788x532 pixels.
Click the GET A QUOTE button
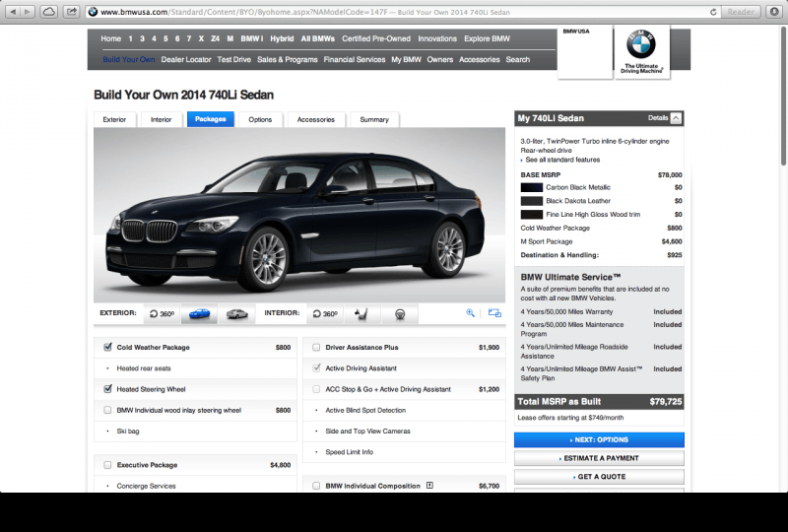(599, 477)
